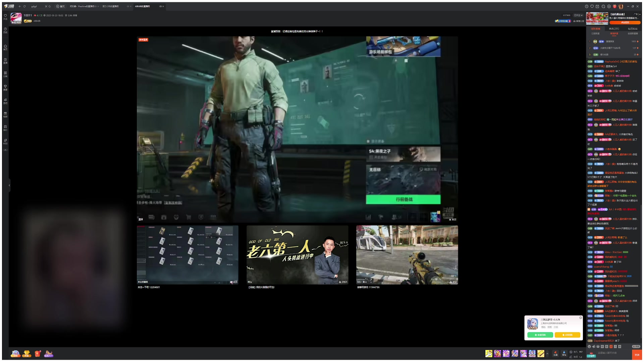Expand the left panel with side arrow handle
The height and width of the screenshot is (362, 644).
9,185
